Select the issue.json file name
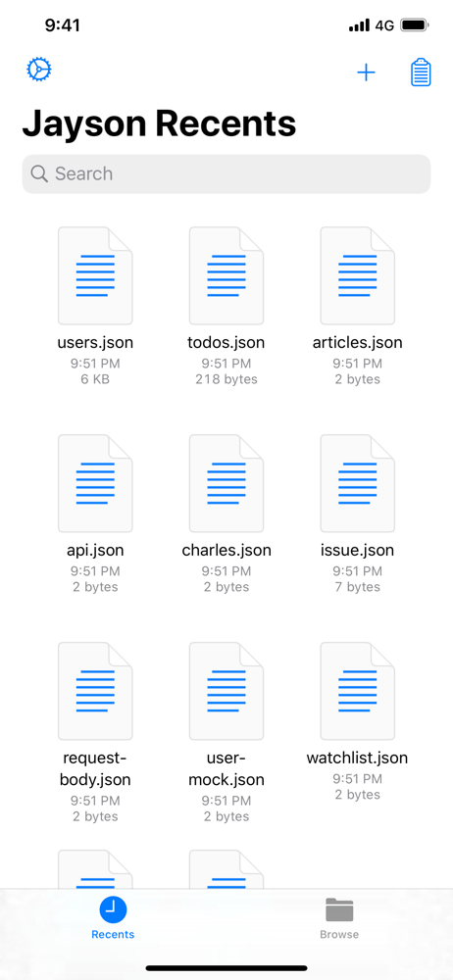Image resolution: width=453 pixels, height=980 pixels. click(x=357, y=550)
